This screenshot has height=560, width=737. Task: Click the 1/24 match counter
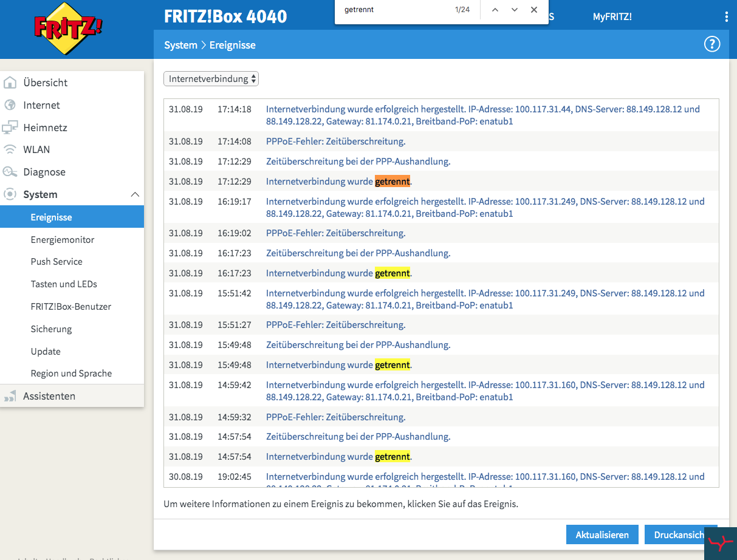(x=462, y=10)
